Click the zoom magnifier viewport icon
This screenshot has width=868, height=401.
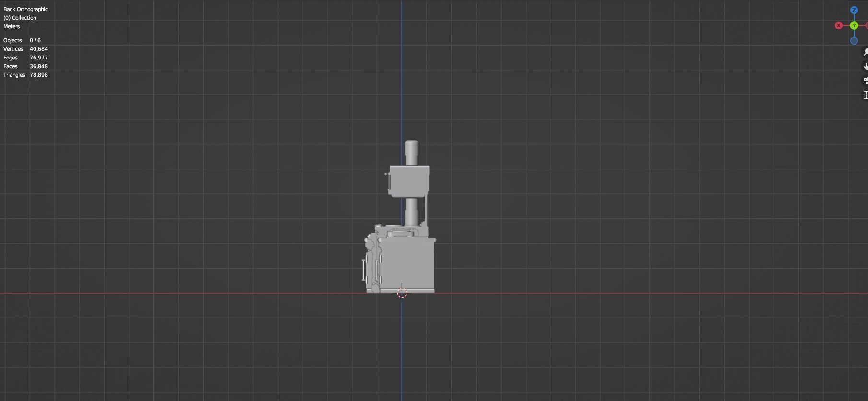click(865, 52)
